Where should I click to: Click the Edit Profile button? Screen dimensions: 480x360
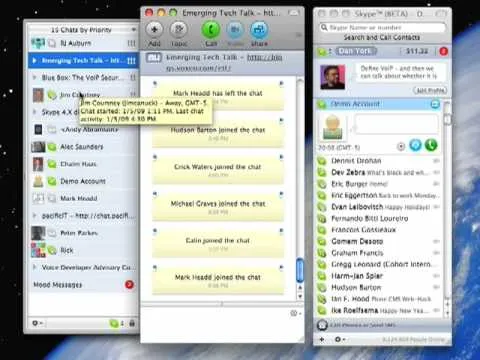[x=430, y=90]
